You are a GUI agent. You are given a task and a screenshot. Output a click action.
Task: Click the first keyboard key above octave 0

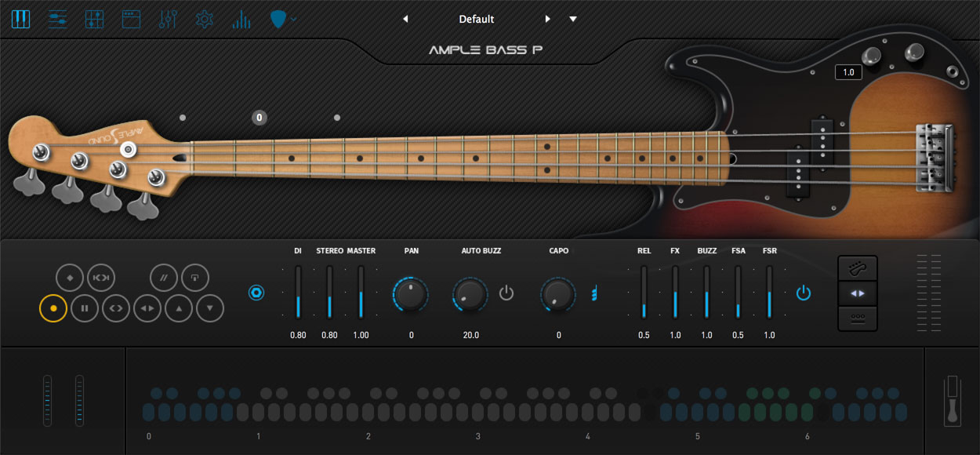click(x=148, y=413)
